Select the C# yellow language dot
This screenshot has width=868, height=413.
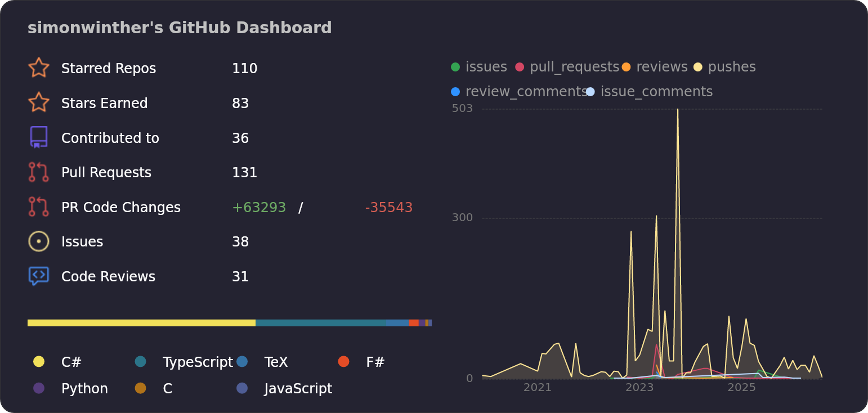(x=39, y=362)
